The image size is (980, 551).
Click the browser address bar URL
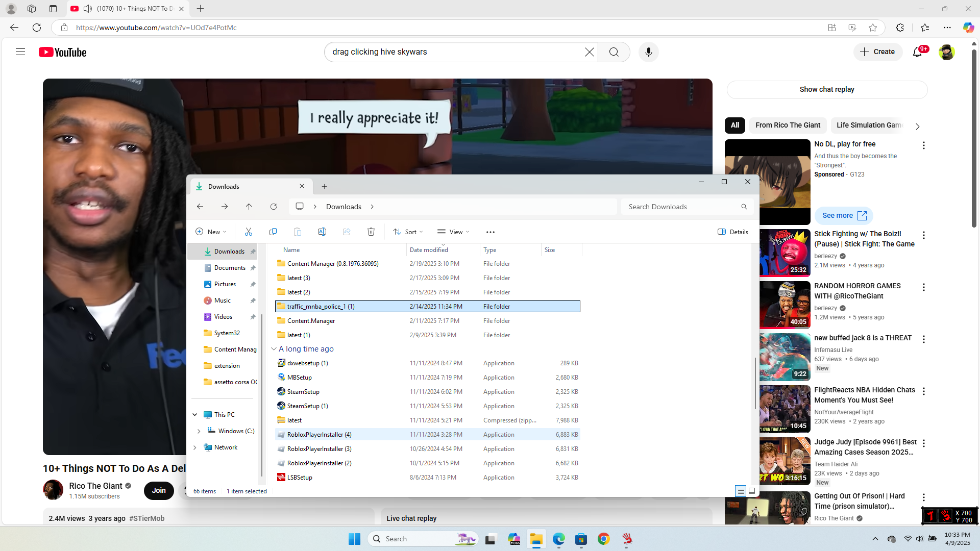tap(156, 28)
